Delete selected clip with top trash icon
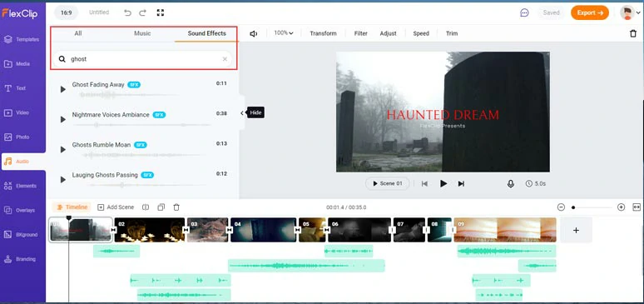The width and height of the screenshot is (644, 304). (633, 34)
